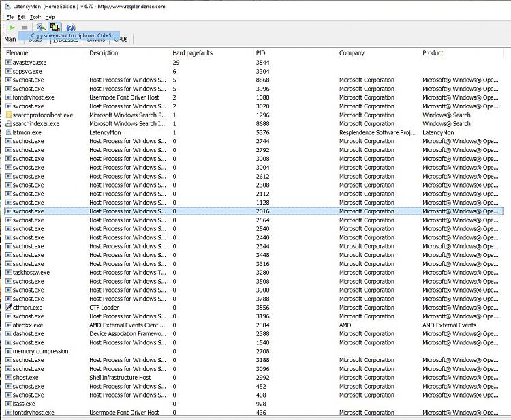This screenshot has height=420, width=511.
Task: Open the Edit menu
Action: pyautogui.click(x=22, y=17)
